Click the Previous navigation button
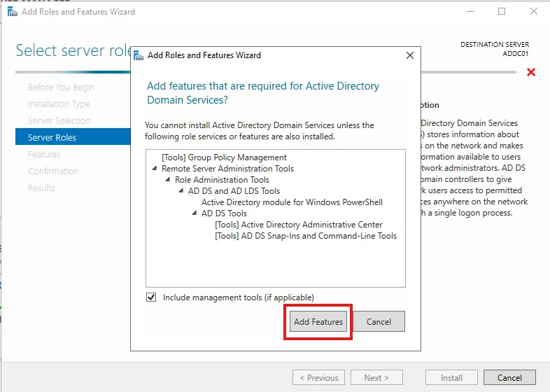Screen dimensions: 550x392 pos(318,378)
